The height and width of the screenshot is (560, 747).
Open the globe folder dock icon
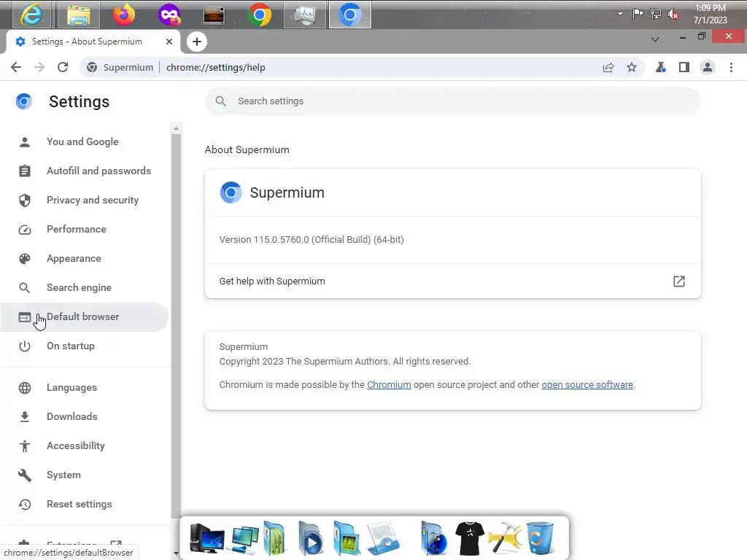tap(433, 538)
